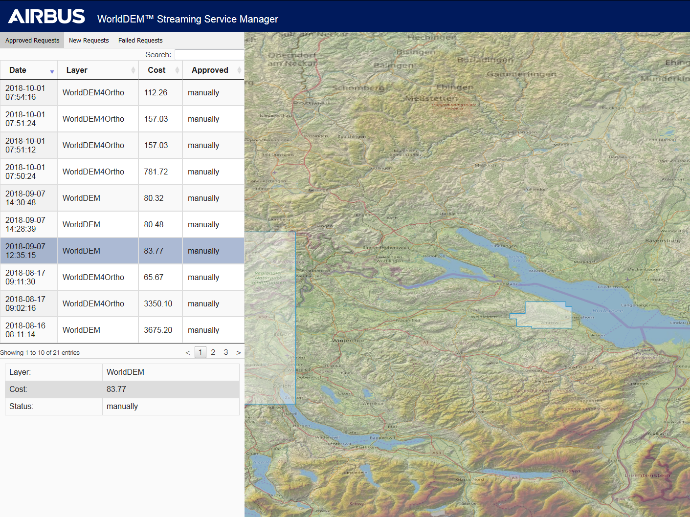This screenshot has height=517, width=690.
Task: Select the row with cost 3675.20
Action: tap(122, 330)
